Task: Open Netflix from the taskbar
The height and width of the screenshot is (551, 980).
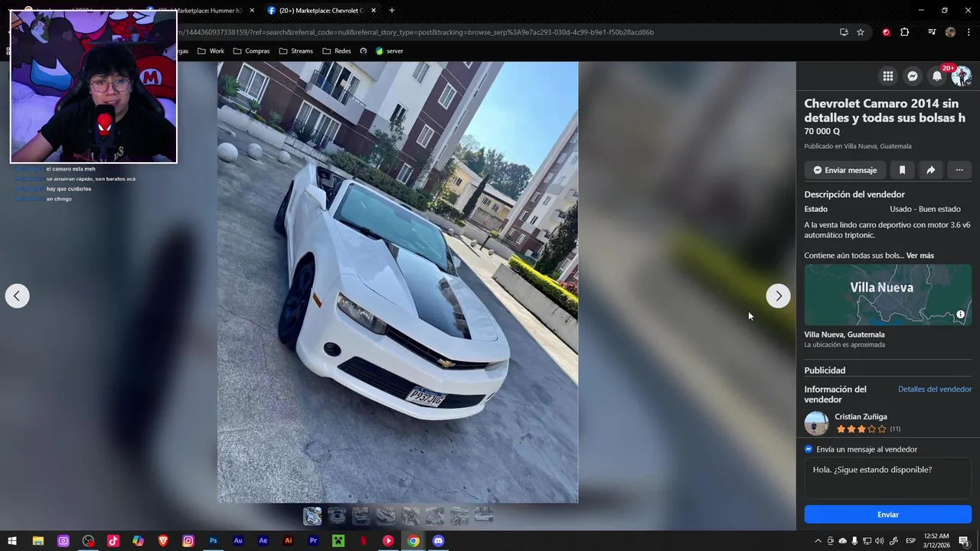Action: pyautogui.click(x=364, y=541)
